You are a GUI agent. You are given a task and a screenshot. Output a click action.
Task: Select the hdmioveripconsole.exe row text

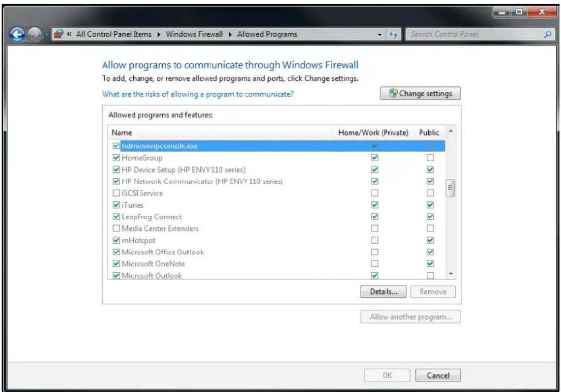tap(160, 146)
